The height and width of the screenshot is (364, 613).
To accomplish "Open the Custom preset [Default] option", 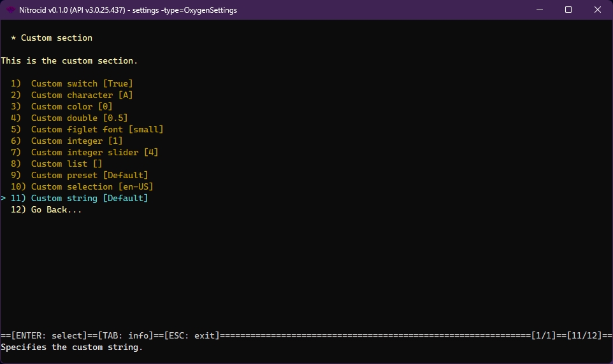I will (x=89, y=175).
